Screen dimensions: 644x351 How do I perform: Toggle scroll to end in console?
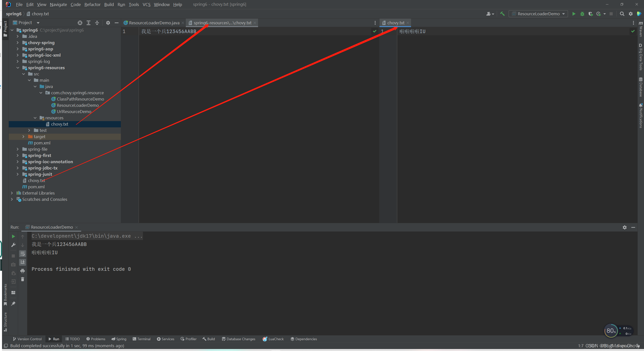click(23, 262)
